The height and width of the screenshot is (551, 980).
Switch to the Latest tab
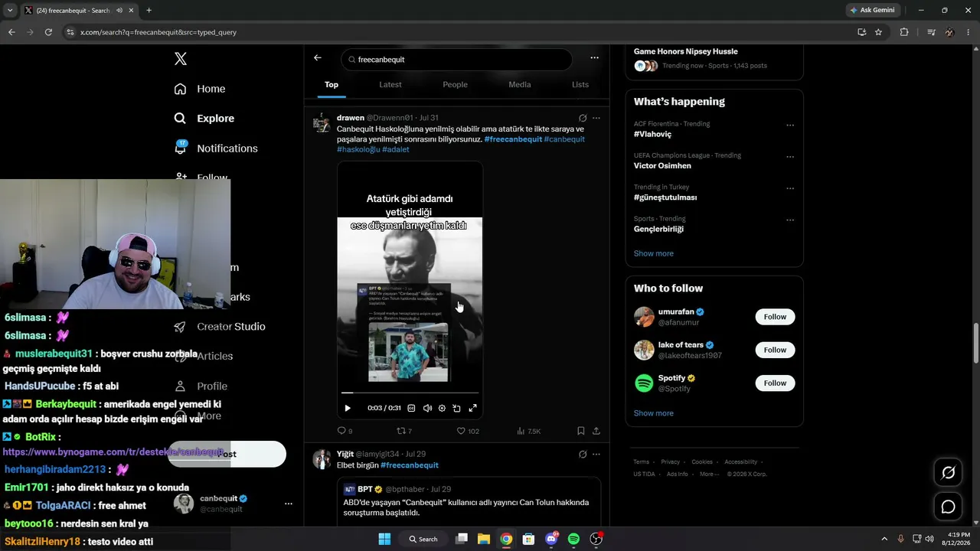390,85
